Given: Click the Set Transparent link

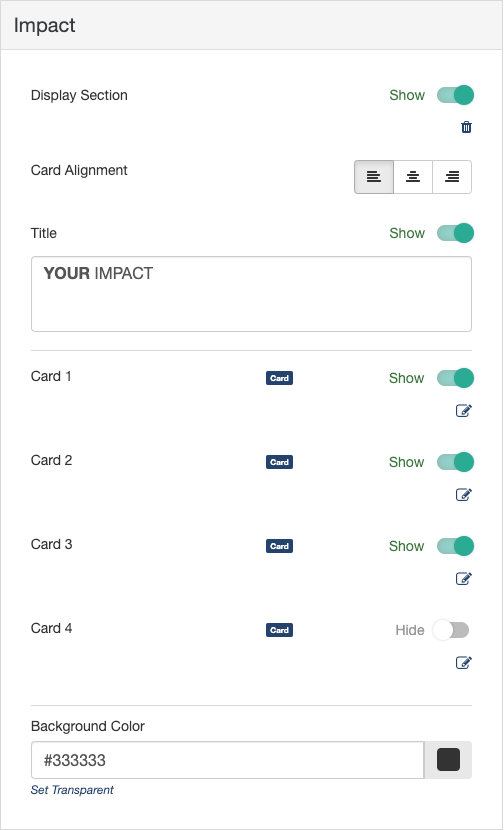Looking at the screenshot, I should (x=72, y=790).
